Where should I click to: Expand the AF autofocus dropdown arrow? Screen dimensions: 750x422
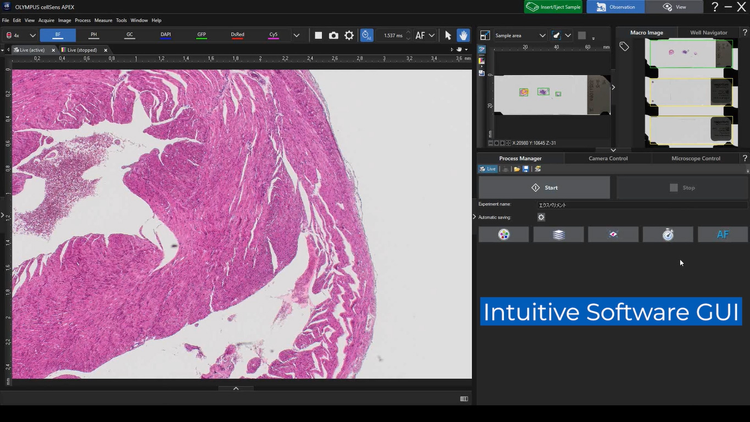(434, 35)
